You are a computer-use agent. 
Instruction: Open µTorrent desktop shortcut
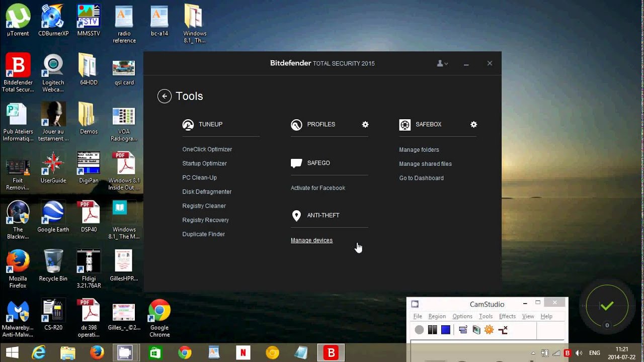pyautogui.click(x=18, y=21)
